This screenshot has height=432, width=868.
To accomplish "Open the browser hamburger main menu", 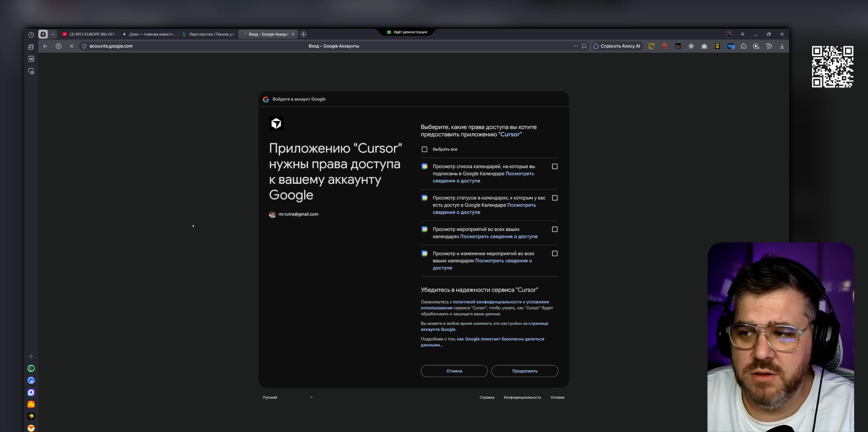I will (742, 34).
